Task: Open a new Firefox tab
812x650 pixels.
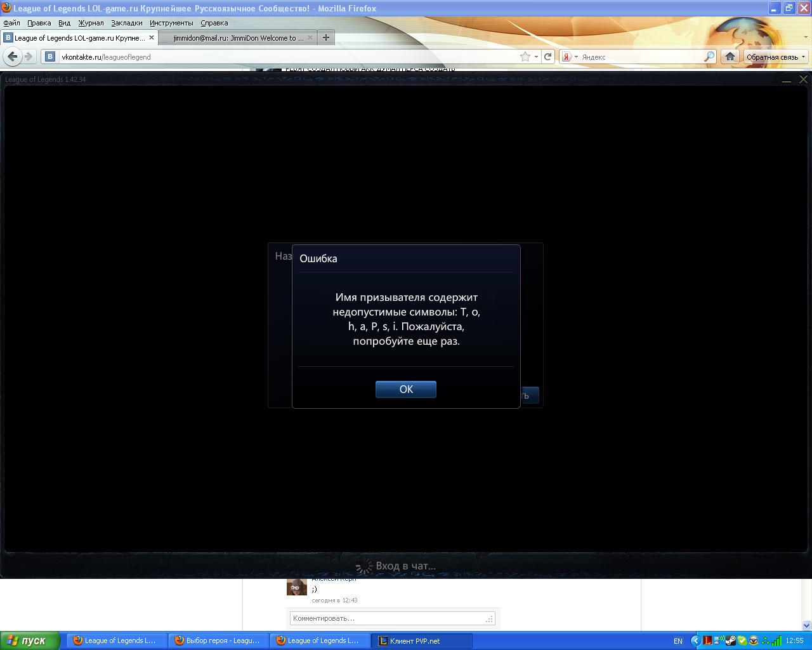Action: [326, 37]
